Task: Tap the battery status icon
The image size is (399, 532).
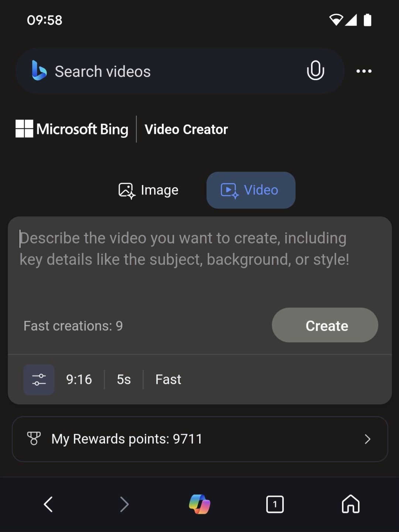Action: (368, 20)
